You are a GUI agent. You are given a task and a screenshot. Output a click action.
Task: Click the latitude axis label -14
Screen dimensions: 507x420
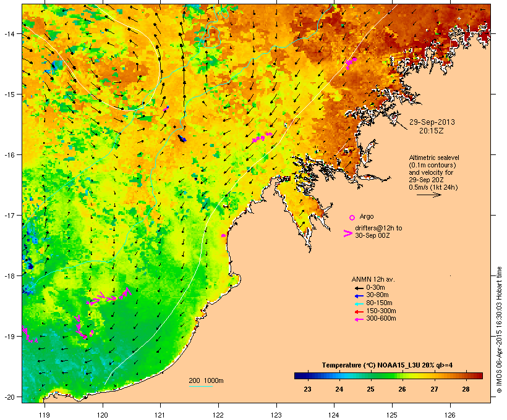(x=9, y=34)
